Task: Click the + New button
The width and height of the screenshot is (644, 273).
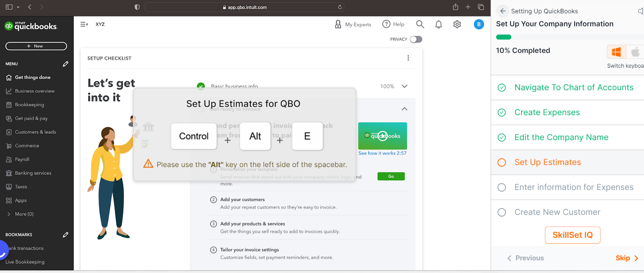Action: (x=36, y=46)
